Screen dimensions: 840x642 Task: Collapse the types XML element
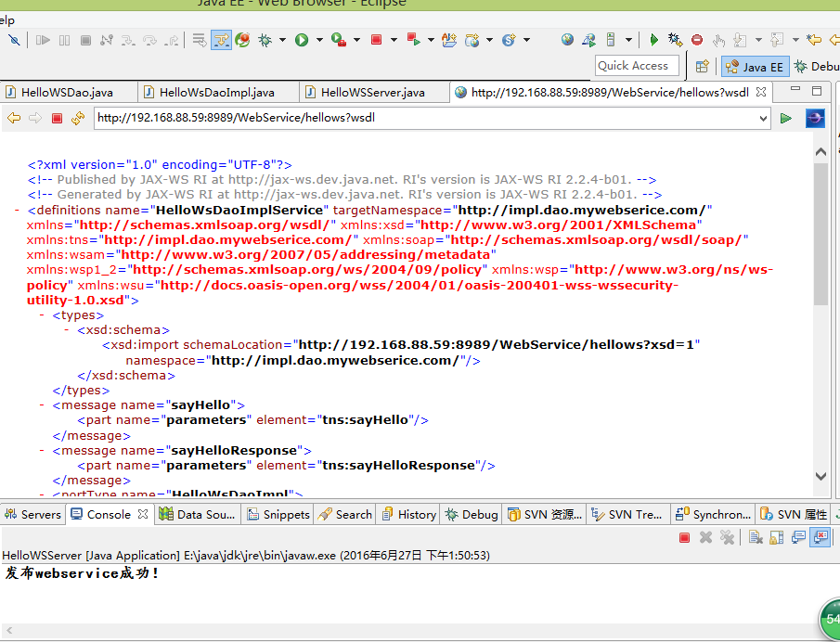(43, 315)
